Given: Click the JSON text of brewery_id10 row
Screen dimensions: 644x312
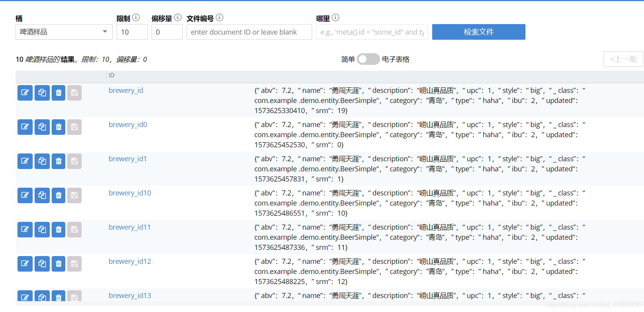Looking at the screenshot, I should [420, 203].
